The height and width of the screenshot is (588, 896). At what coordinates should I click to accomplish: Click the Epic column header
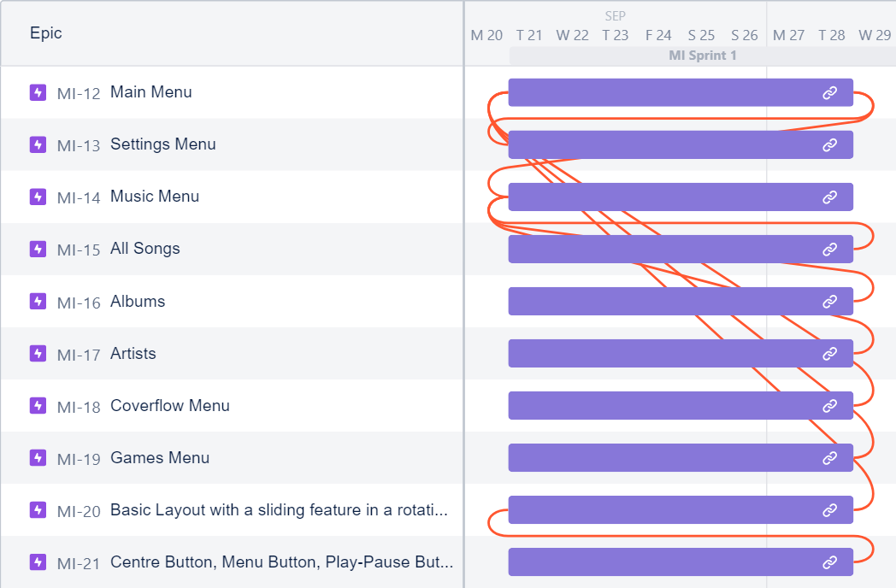(x=45, y=33)
